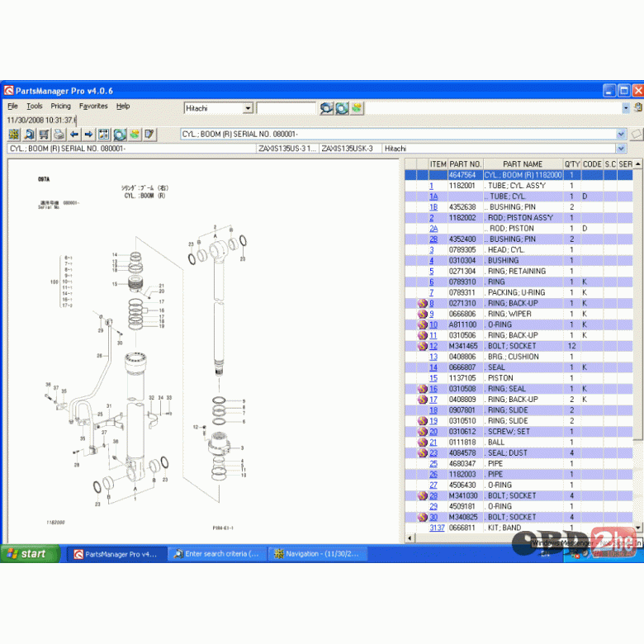The image size is (644, 644).
Task: Click the Hitachi breadcrumb segment
Action: [x=499, y=149]
